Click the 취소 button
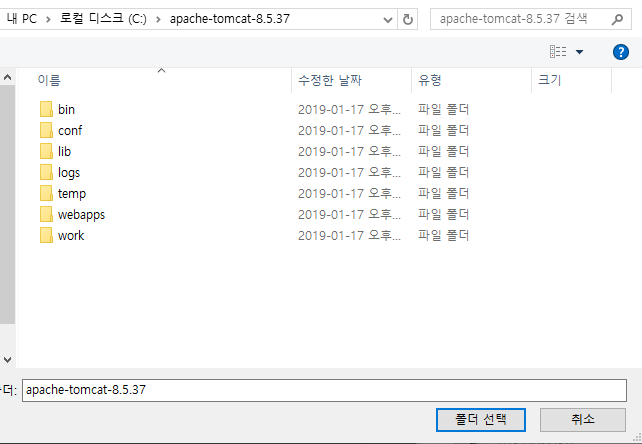 tap(583, 419)
